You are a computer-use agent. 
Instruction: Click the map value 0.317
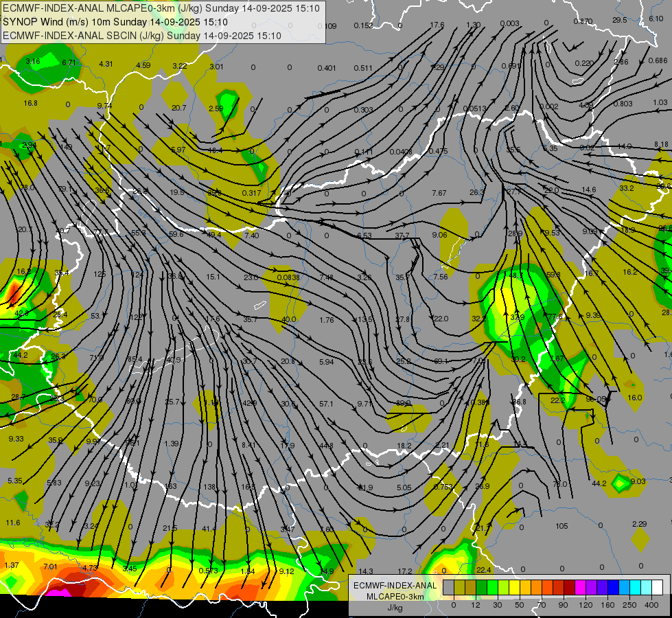(252, 193)
